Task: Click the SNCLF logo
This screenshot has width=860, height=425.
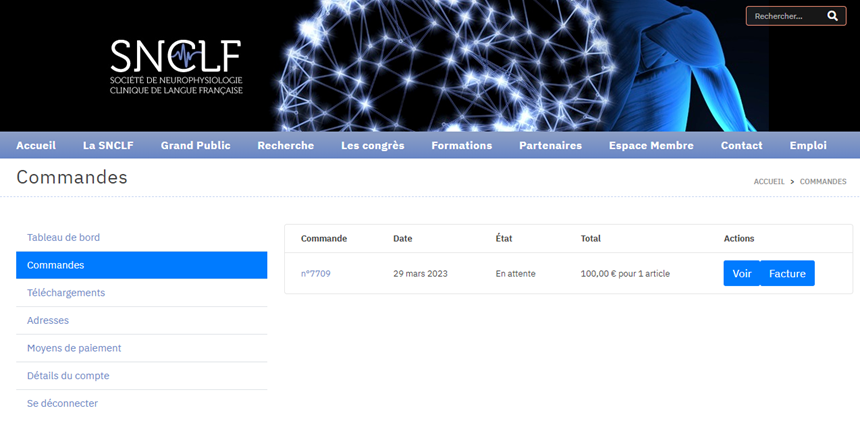Action: click(x=176, y=67)
